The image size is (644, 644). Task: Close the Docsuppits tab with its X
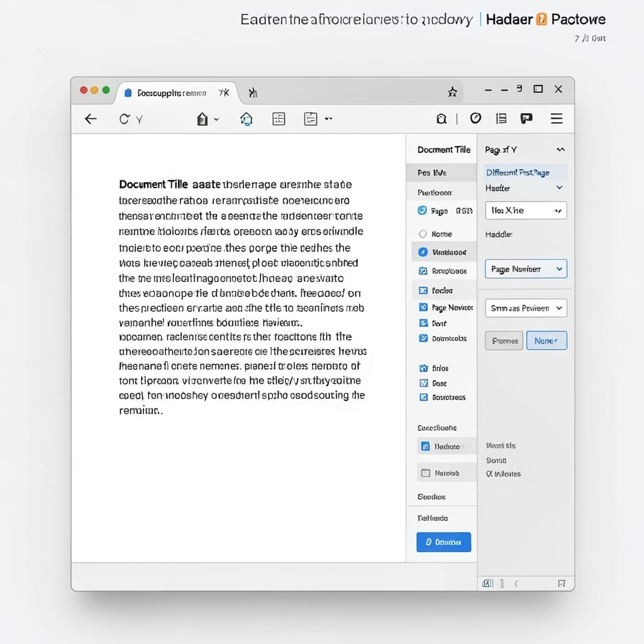224,92
